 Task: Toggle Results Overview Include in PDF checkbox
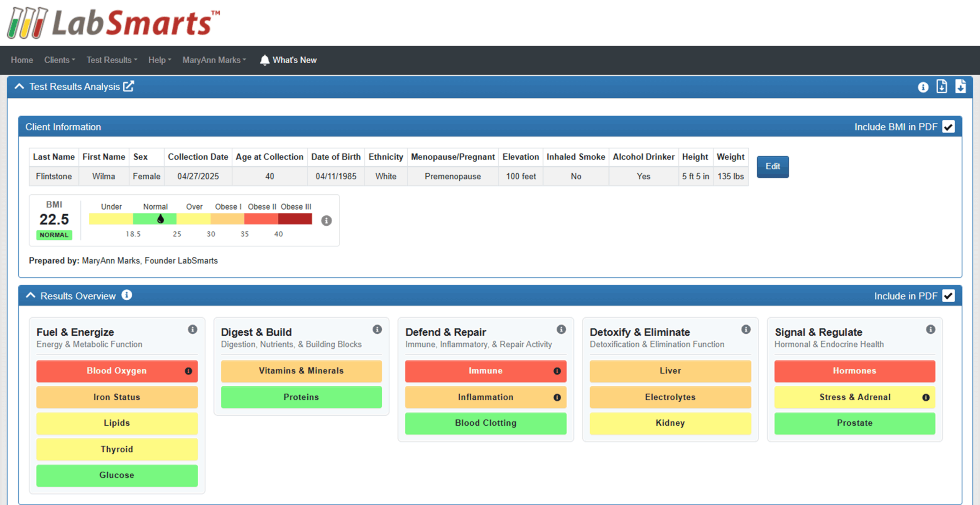949,296
